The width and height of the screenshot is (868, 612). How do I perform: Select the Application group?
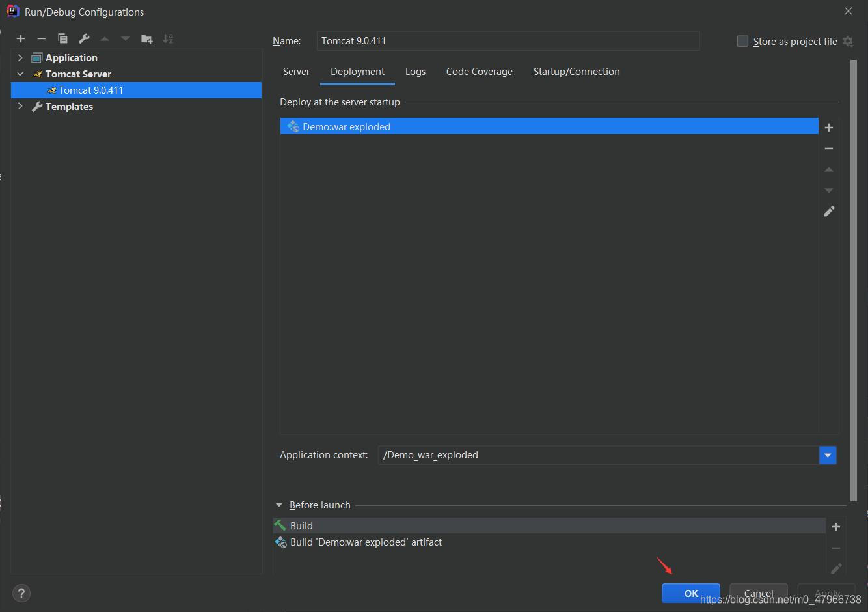[72, 58]
